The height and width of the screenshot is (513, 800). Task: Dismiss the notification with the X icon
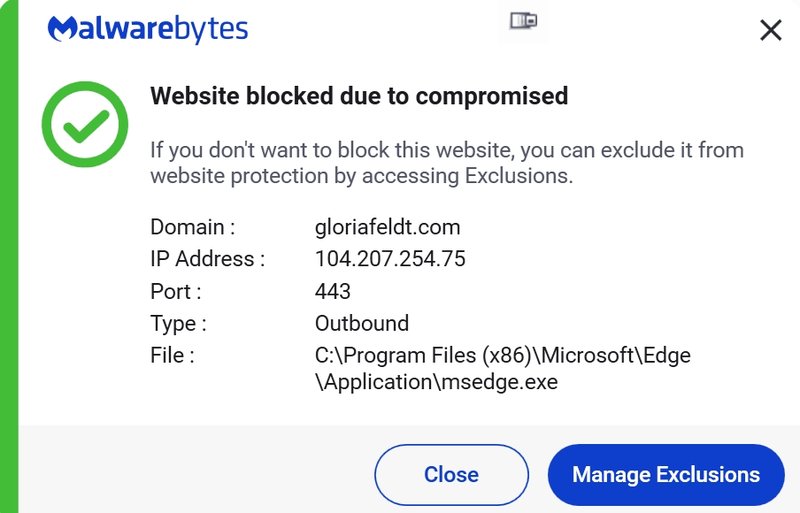770,30
